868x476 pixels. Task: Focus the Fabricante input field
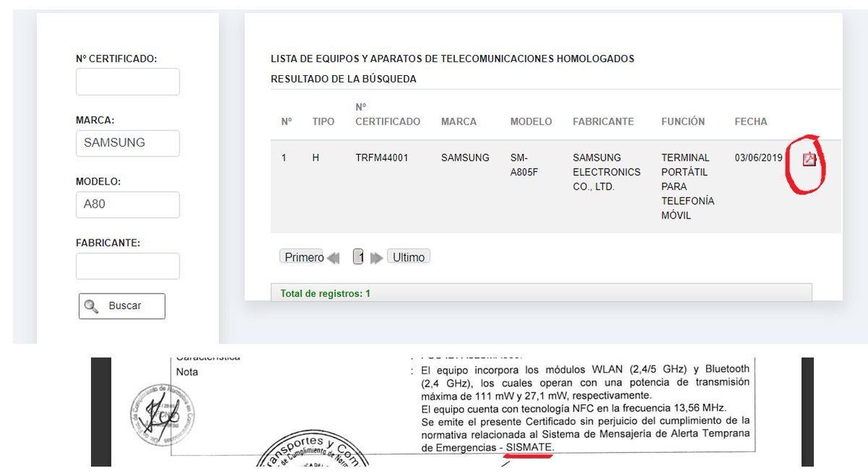coord(127,266)
